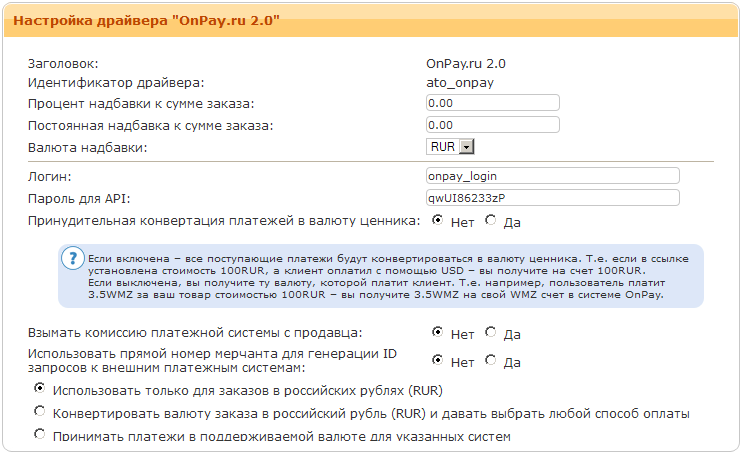Screen dimensions: 742x454
Task: Click the Постоянная надбавка к сумме заказа input
Action: click(491, 125)
